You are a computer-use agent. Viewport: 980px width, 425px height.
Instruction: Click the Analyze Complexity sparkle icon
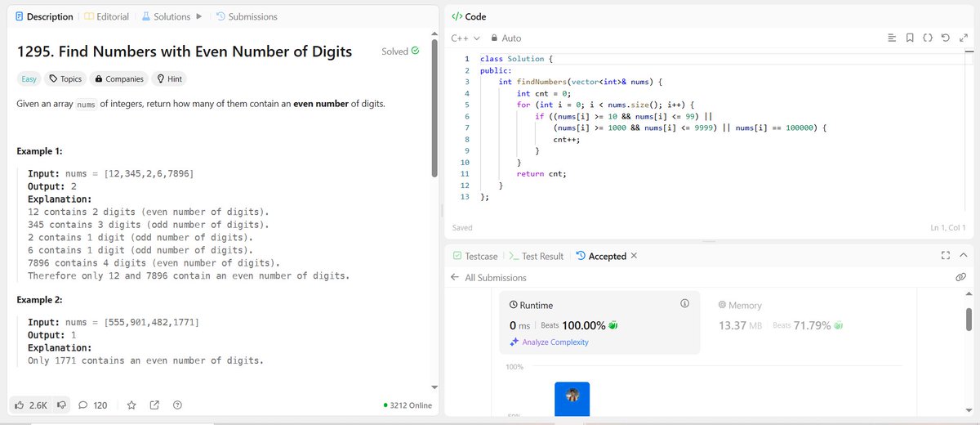point(514,342)
